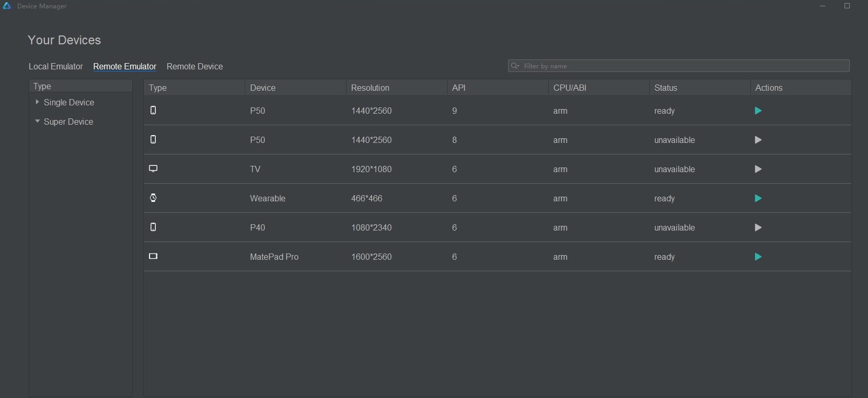Select the ready status for MatePad Pro
868x398 pixels.
[664, 257]
